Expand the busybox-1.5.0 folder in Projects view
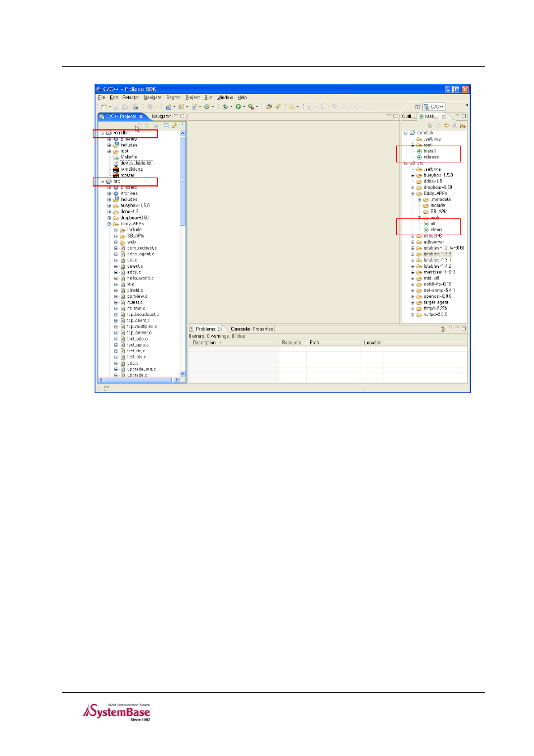 click(x=109, y=206)
